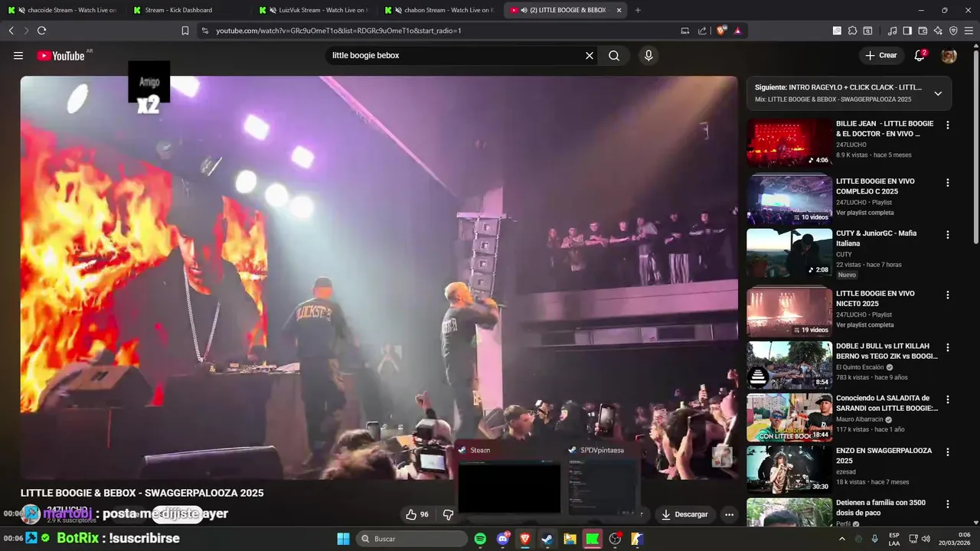Open Brave Wallet icon
This screenshot has height=551, width=980.
[923, 31]
